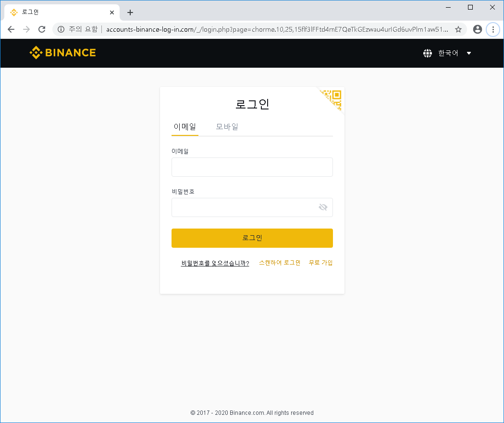This screenshot has height=423, width=504.
Task: Focus the 이메일 input field
Action: pyautogui.click(x=252, y=167)
